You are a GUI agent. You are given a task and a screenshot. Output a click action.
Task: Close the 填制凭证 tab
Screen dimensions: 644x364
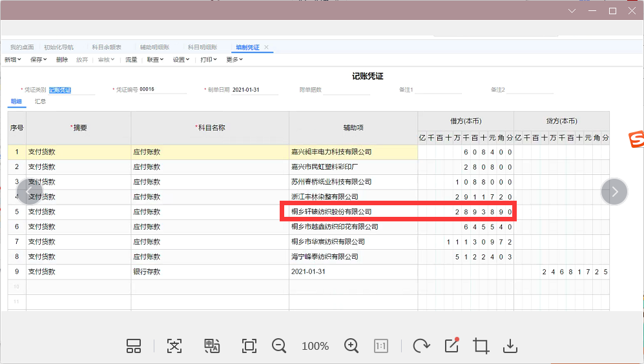(x=266, y=47)
